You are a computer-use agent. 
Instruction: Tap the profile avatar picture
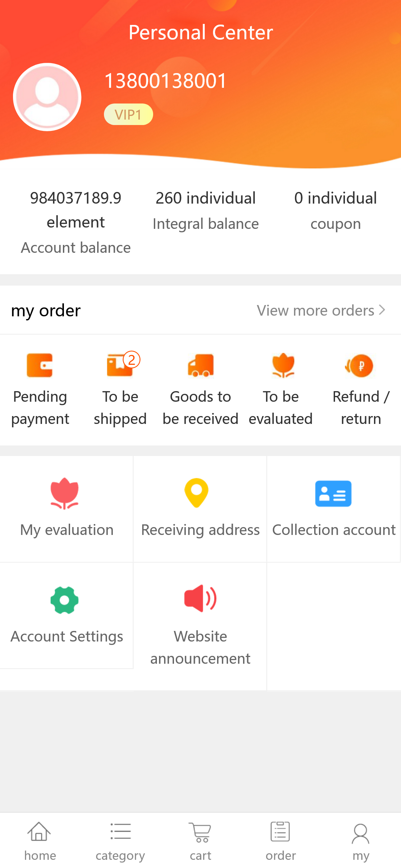(x=47, y=97)
